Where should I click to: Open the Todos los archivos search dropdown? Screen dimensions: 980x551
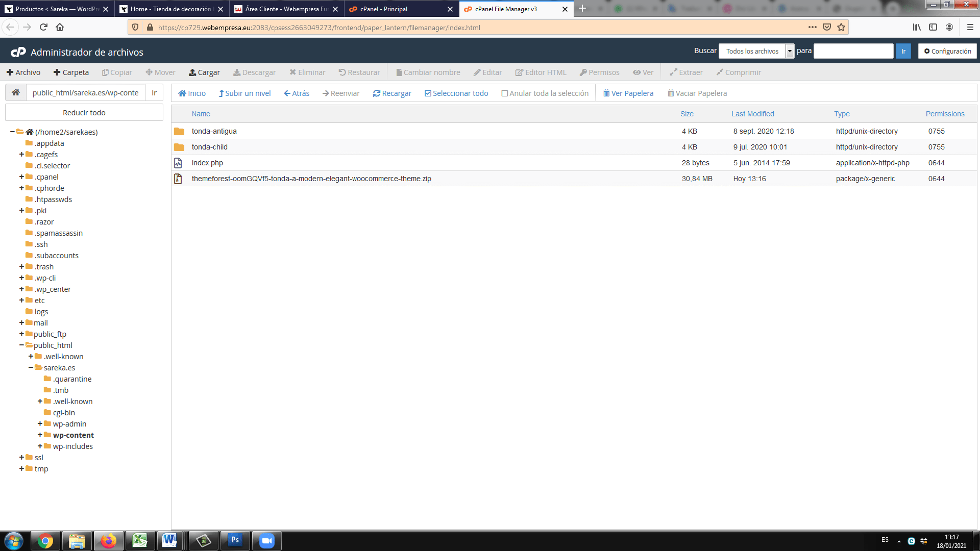[x=756, y=51]
